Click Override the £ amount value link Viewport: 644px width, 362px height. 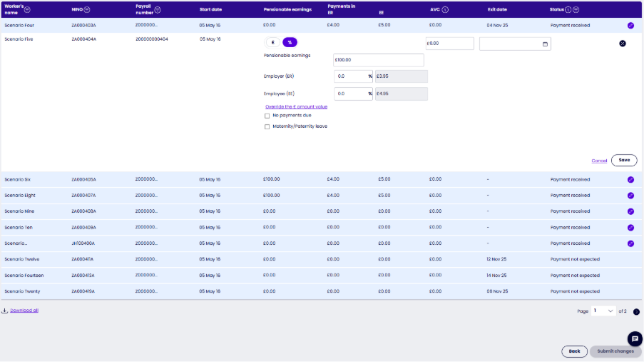296,106
